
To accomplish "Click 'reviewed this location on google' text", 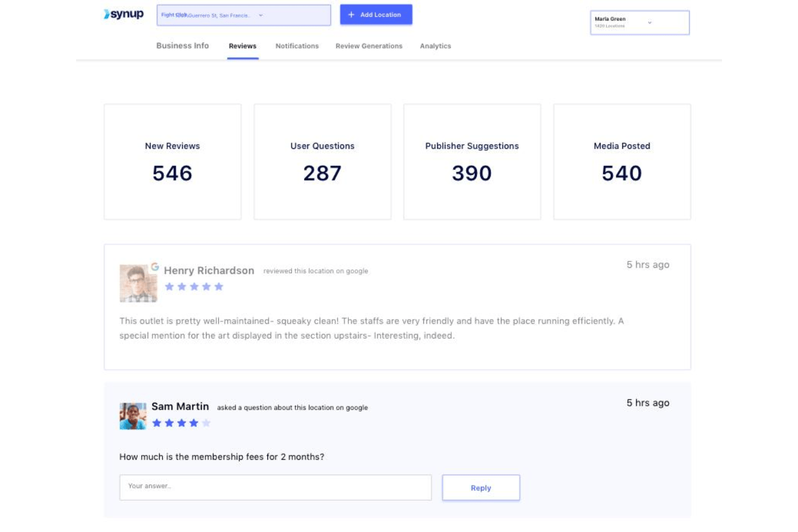I will [315, 271].
